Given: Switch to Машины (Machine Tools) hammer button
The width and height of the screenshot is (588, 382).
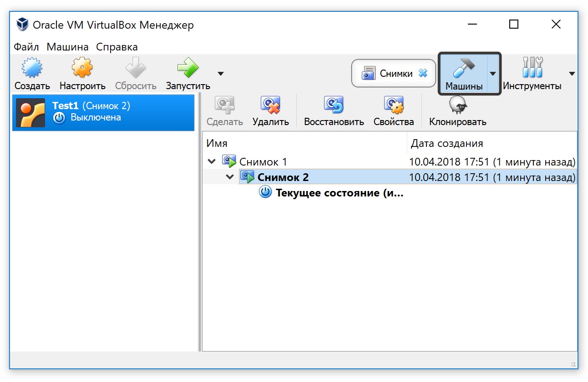Looking at the screenshot, I should click(463, 74).
